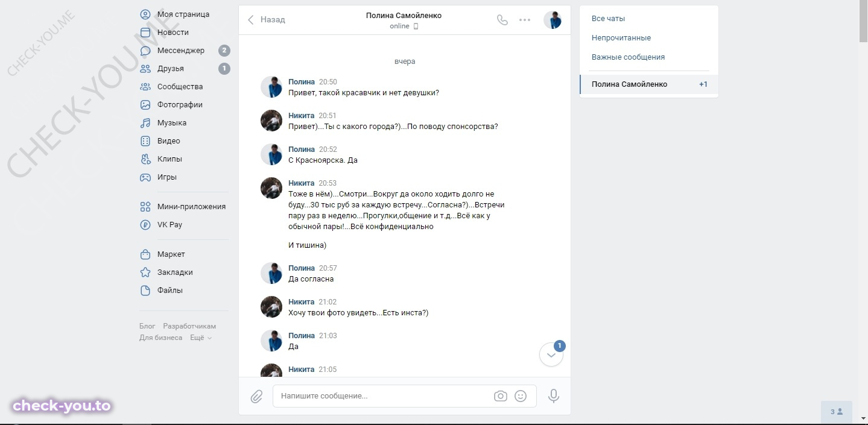The width and height of the screenshot is (868, 425).
Task: Open the Блог footer link
Action: point(147,326)
